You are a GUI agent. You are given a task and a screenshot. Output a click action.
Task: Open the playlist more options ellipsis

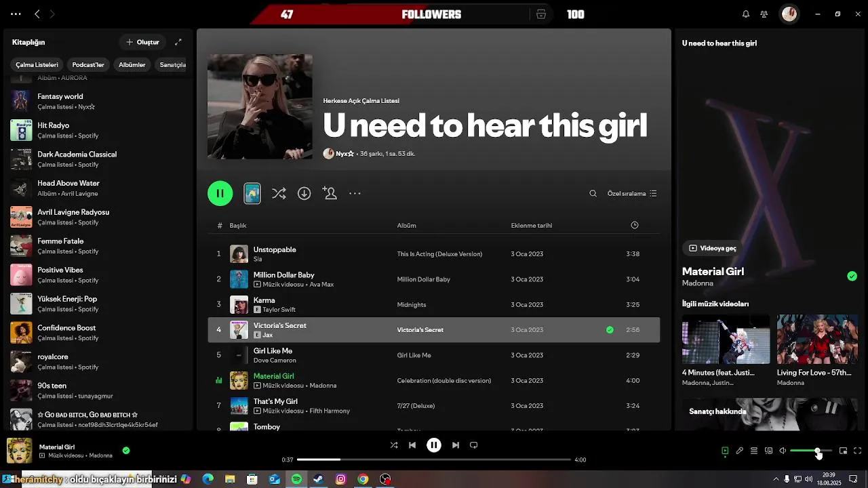point(355,193)
